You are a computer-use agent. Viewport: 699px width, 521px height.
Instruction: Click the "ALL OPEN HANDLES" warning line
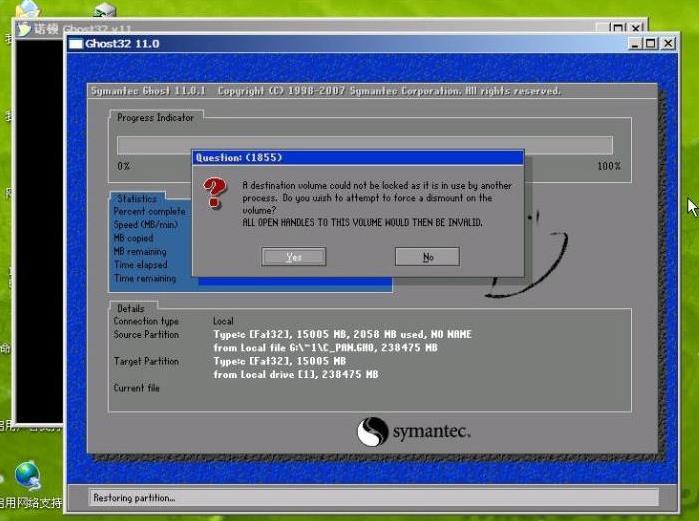click(362, 222)
